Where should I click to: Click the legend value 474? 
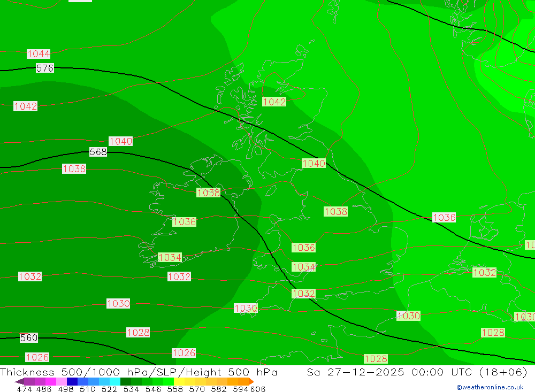coord(24,389)
